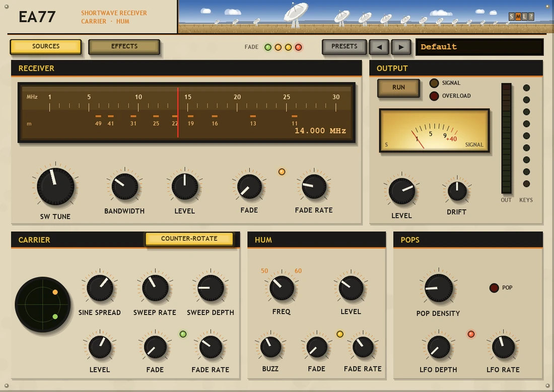Click the orange dot in Carrier radar display
This screenshot has width=554, height=392.
55,292
